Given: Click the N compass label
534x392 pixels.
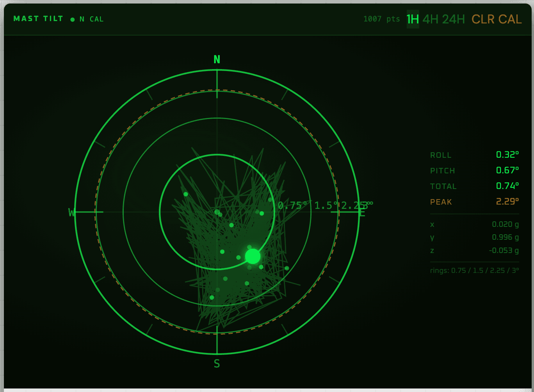Looking at the screenshot, I should point(217,59).
